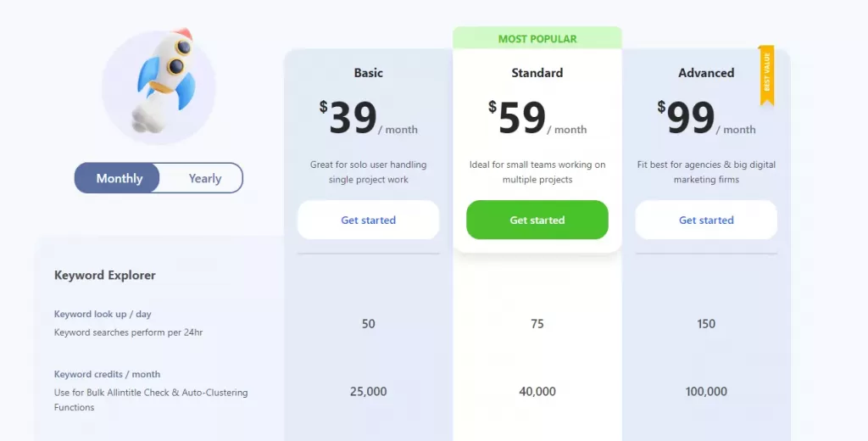This screenshot has width=868, height=441.
Task: Click Keyword Explorer section heading
Action: pos(104,275)
